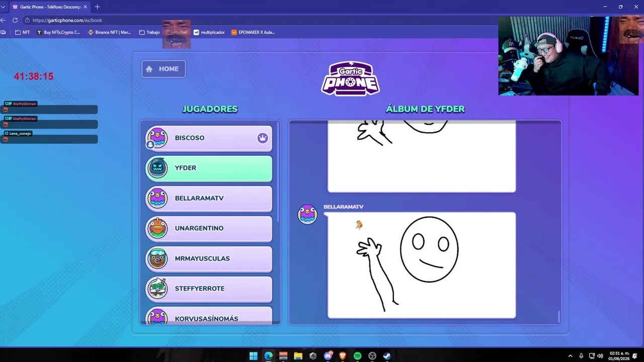This screenshot has width=644, height=362.
Task: Open the notifications bell in the tray
Action: pos(635,356)
